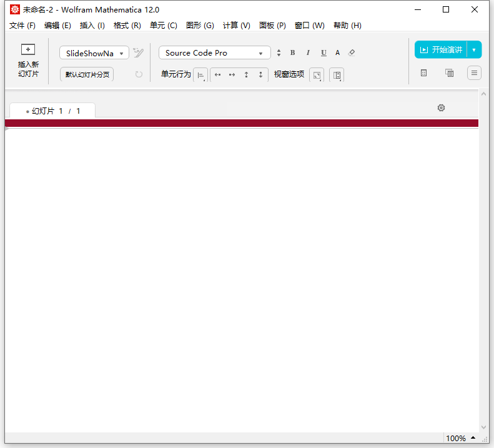Click the move cell up arrow icon
The image size is (494, 448).
click(246, 75)
